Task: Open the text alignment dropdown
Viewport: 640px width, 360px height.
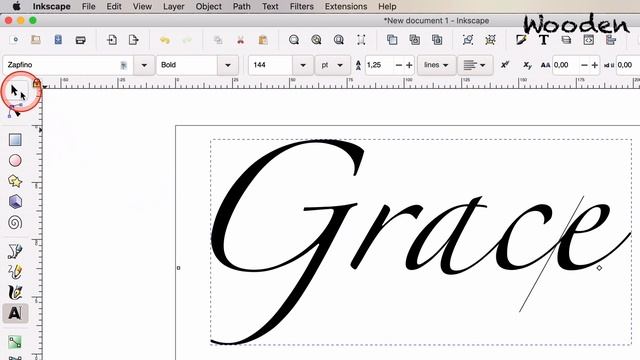Action: click(x=474, y=65)
